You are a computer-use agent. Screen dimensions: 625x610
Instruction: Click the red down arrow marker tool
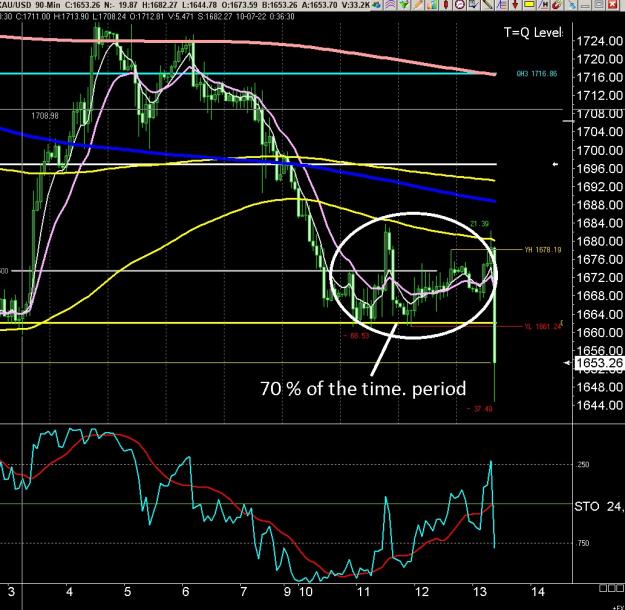(515, 5)
